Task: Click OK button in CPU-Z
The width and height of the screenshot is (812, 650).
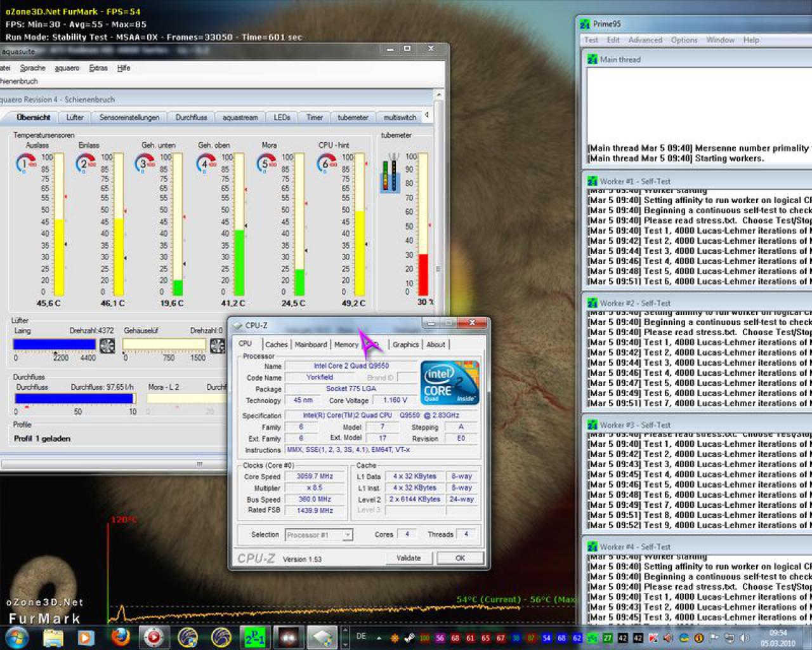Action: point(461,558)
